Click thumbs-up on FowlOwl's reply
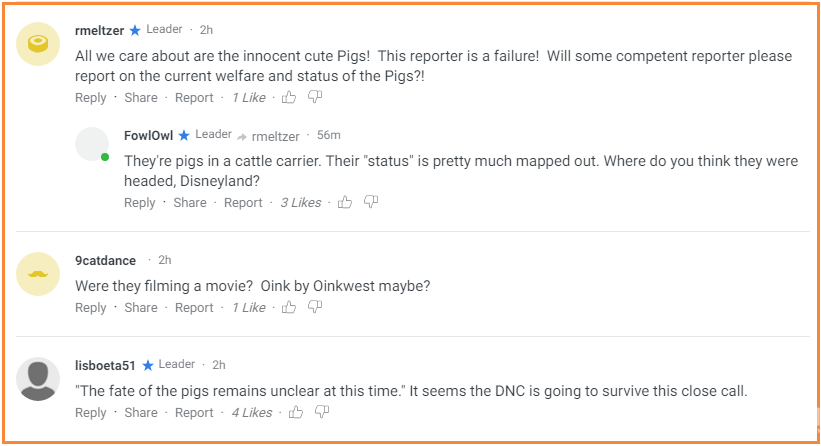Viewport: 821px width, 446px height. point(345,202)
